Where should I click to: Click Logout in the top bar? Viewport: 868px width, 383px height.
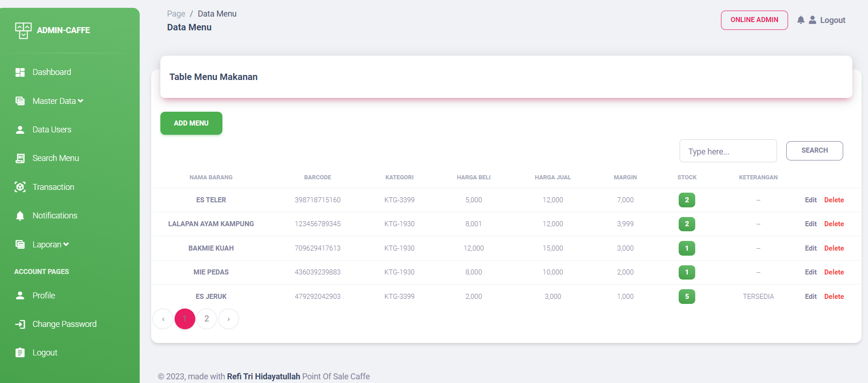pyautogui.click(x=833, y=20)
